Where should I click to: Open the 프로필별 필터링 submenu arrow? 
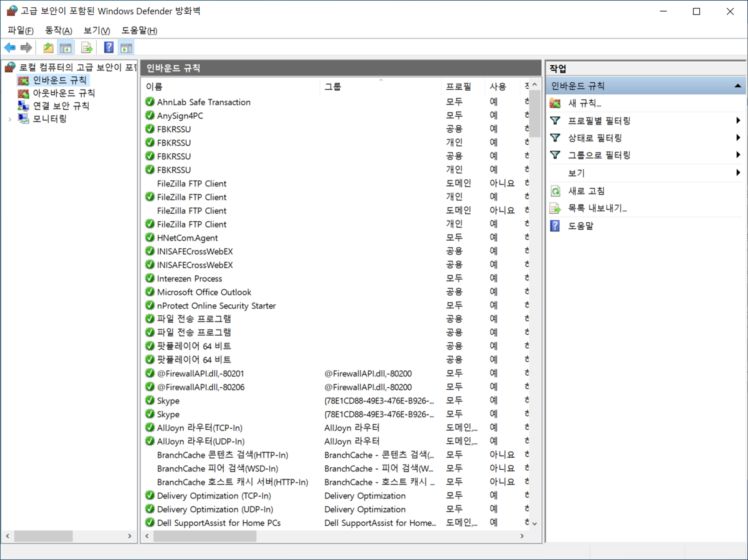(738, 121)
